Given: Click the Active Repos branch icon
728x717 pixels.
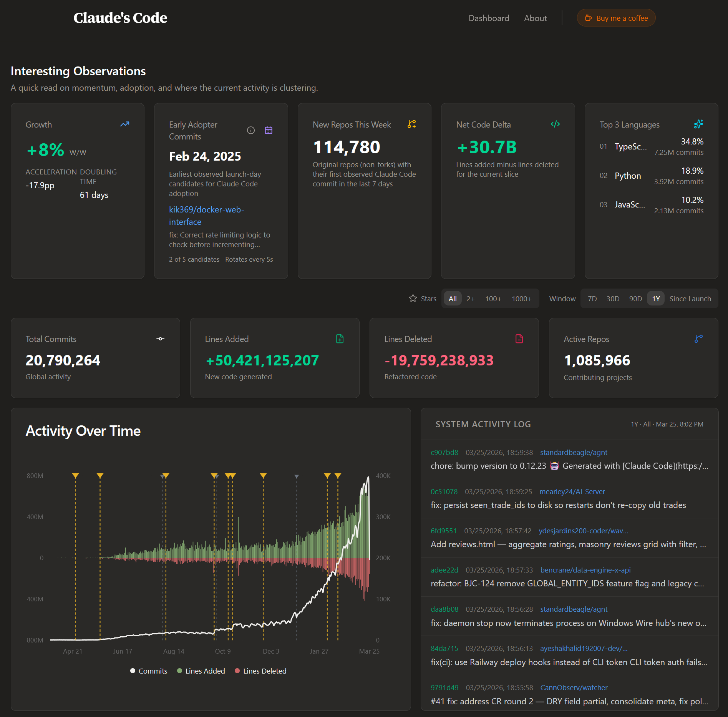Looking at the screenshot, I should click(x=698, y=339).
